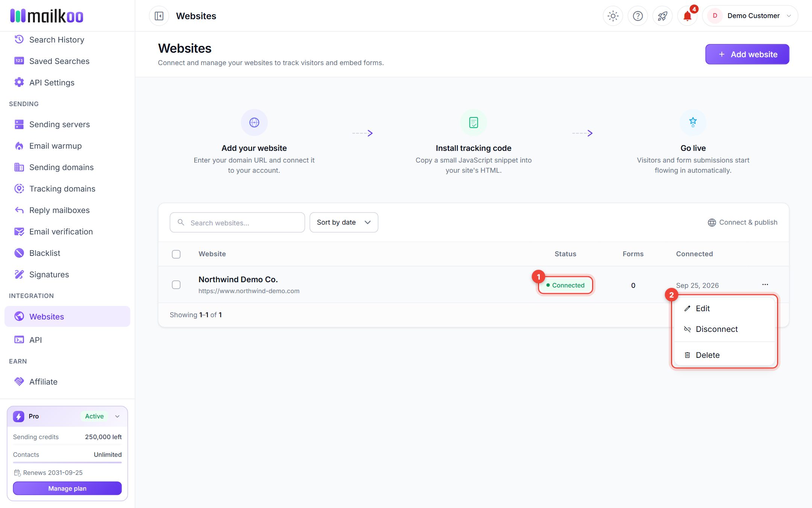Choose Delete from the row menu

tap(724, 355)
